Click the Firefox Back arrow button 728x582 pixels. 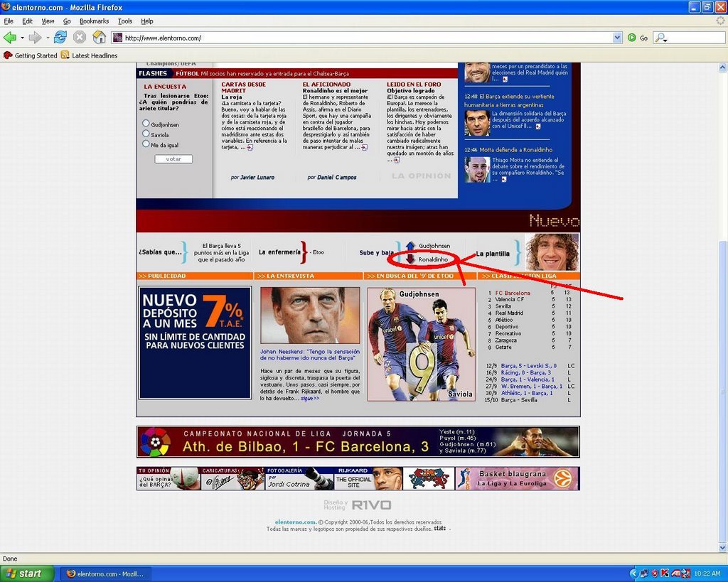point(10,38)
